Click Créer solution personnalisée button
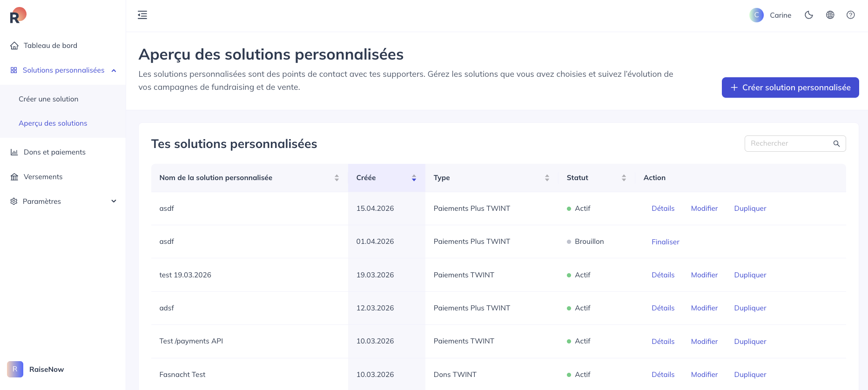 pos(790,87)
